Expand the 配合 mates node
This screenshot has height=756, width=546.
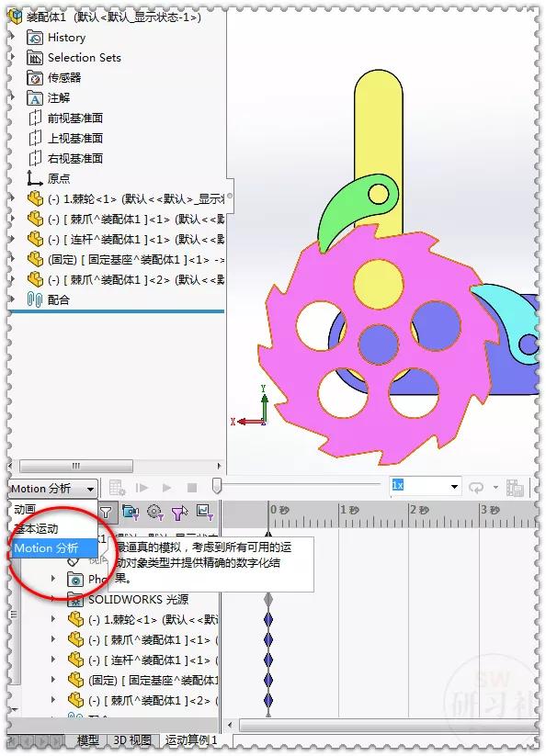tap(13, 299)
